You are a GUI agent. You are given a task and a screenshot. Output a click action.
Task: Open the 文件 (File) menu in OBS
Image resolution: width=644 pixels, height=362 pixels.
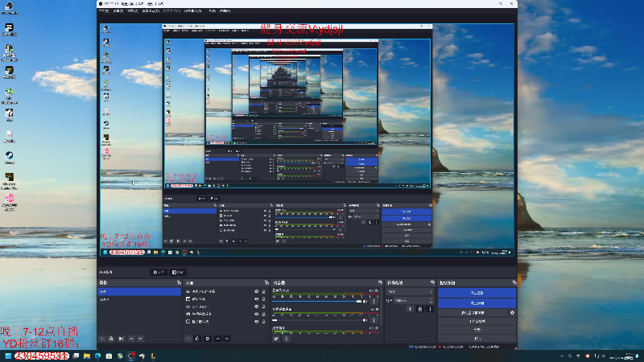(104, 11)
